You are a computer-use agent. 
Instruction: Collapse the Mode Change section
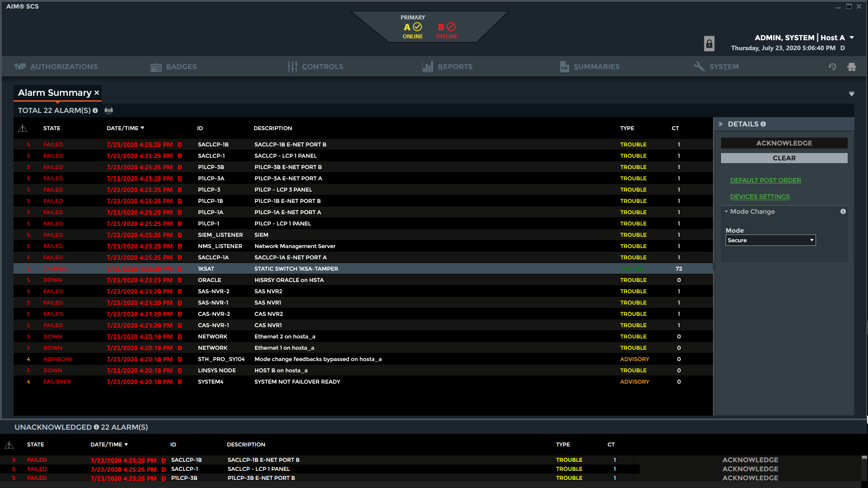(x=726, y=211)
